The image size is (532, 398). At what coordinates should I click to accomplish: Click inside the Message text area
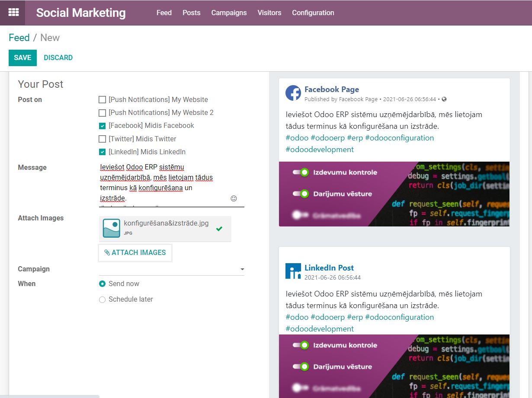click(x=172, y=184)
